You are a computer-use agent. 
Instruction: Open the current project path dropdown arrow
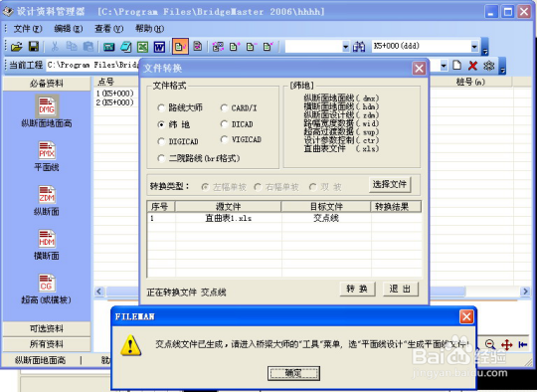click(444, 66)
